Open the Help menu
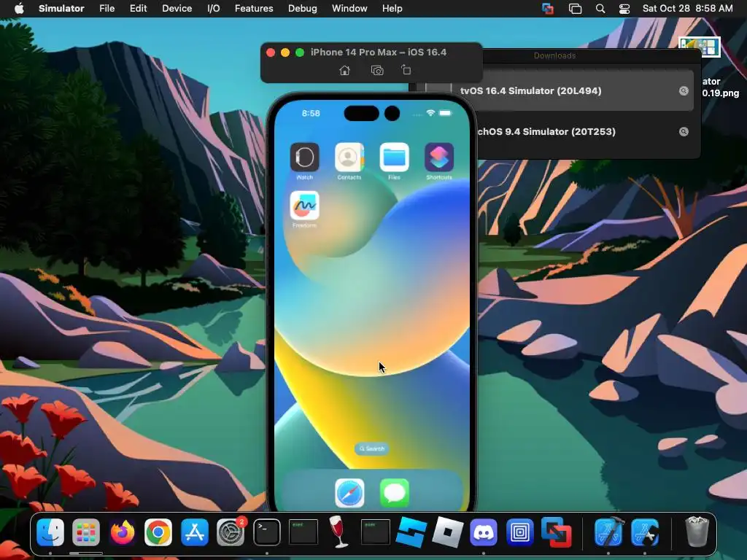The height and width of the screenshot is (560, 747). click(x=392, y=9)
